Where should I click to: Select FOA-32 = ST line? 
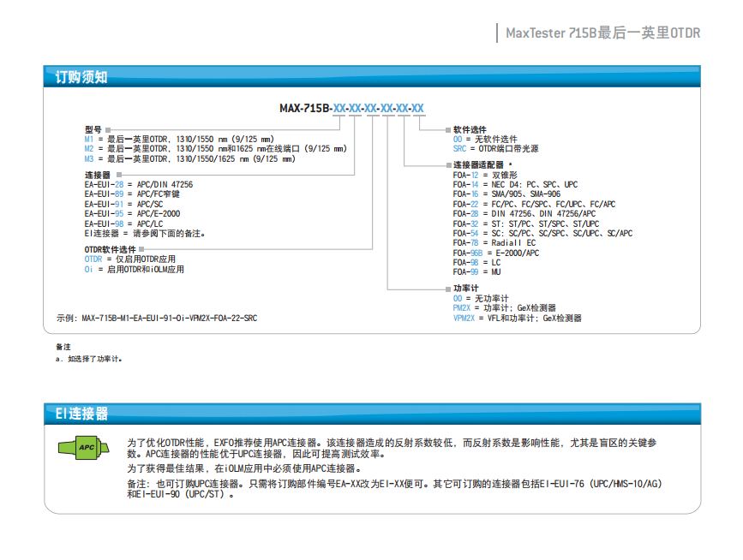pos(526,223)
